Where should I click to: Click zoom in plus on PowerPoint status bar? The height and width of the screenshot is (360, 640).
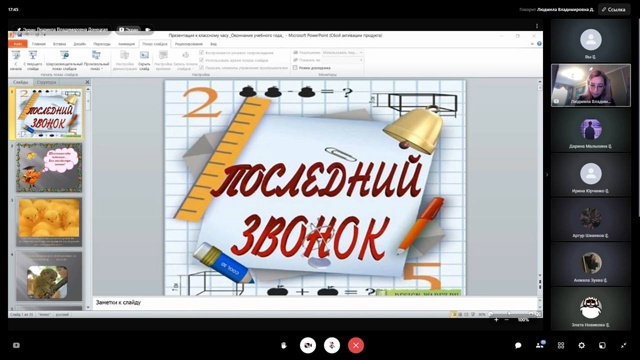pyautogui.click(x=531, y=314)
